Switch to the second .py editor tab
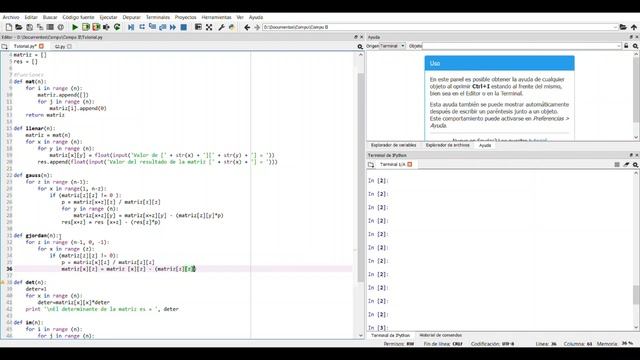 click(x=60, y=47)
